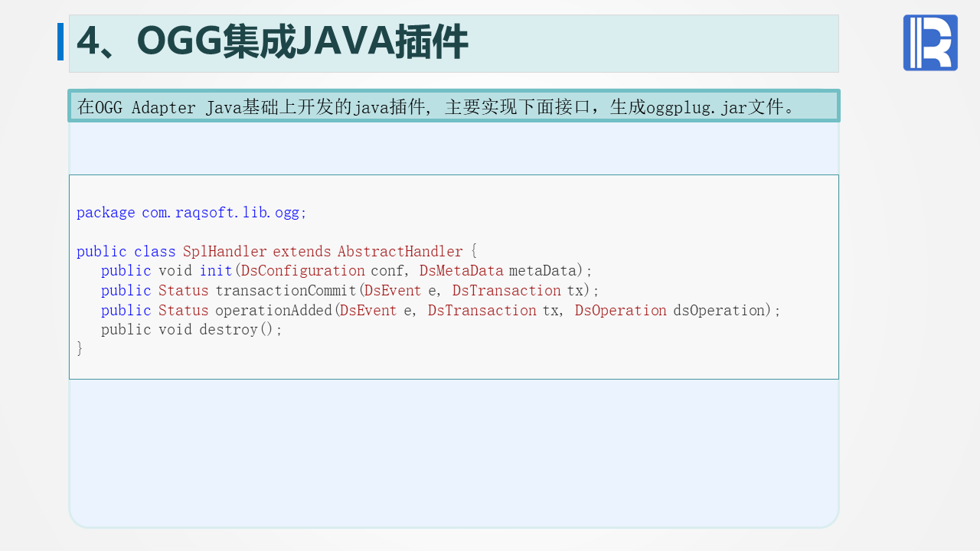
Task: Click the "operationAdded" method line
Action: point(440,310)
